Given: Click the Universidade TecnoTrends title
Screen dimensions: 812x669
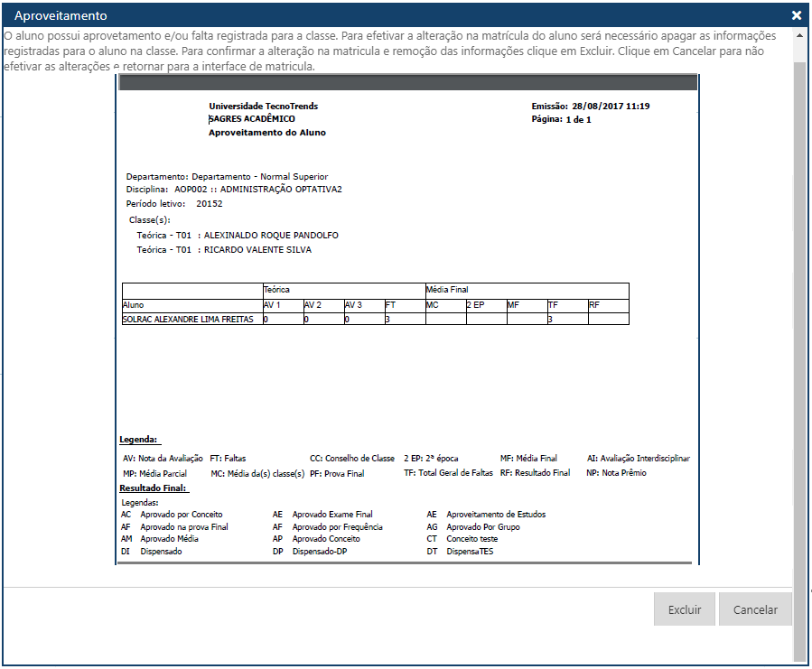Looking at the screenshot, I should (x=261, y=107).
